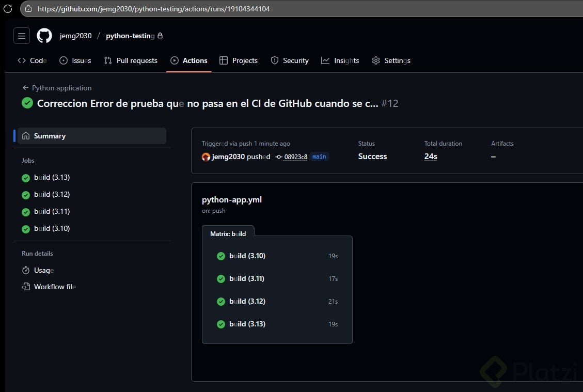
Task: Open build (3.10) job in sidebar
Action: coord(52,229)
